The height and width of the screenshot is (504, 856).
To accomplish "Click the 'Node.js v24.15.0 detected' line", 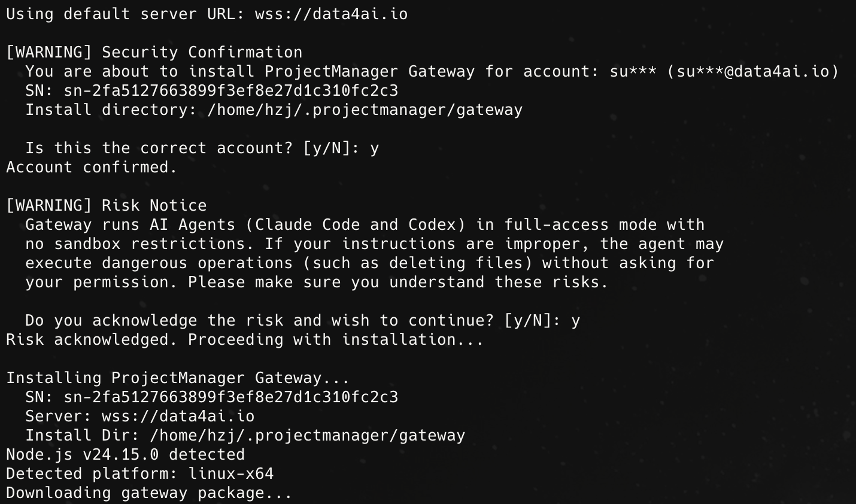I will (x=125, y=454).
